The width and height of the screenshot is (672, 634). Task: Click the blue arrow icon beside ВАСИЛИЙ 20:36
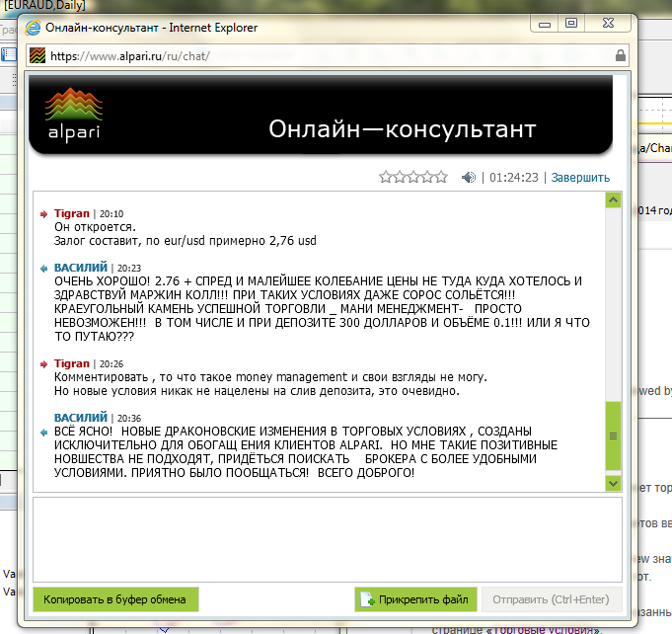click(43, 433)
